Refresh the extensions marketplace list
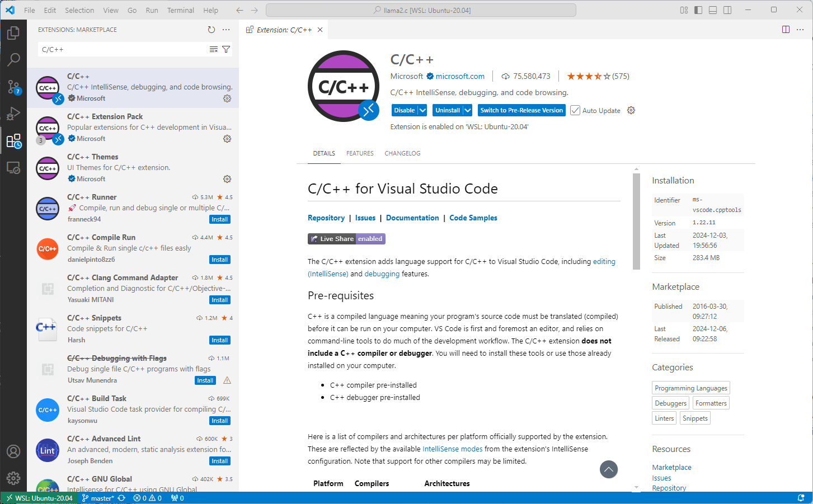 pyautogui.click(x=211, y=30)
